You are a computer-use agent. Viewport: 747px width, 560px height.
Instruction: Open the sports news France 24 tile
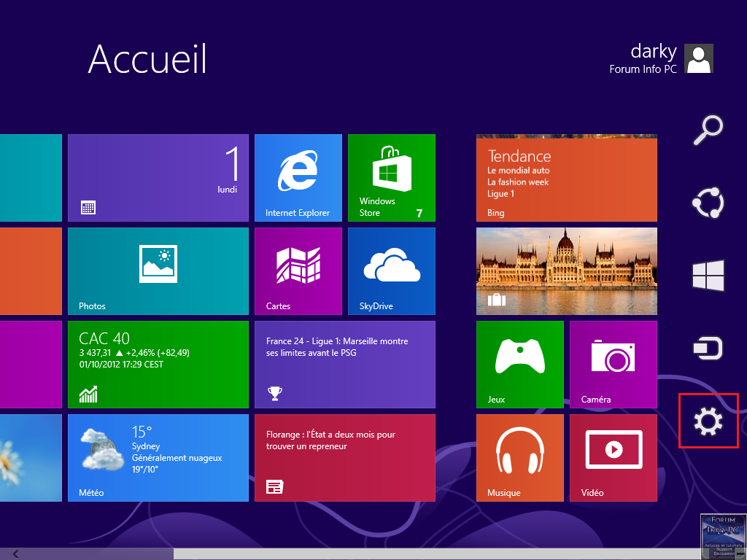tap(345, 365)
